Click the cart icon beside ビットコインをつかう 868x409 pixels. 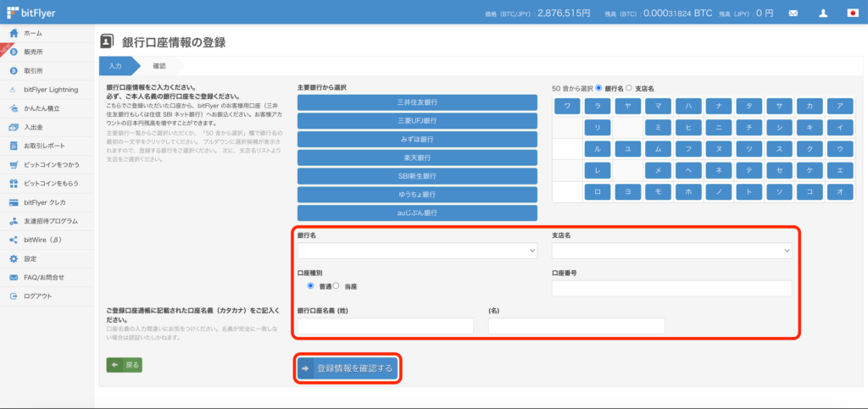[x=14, y=165]
